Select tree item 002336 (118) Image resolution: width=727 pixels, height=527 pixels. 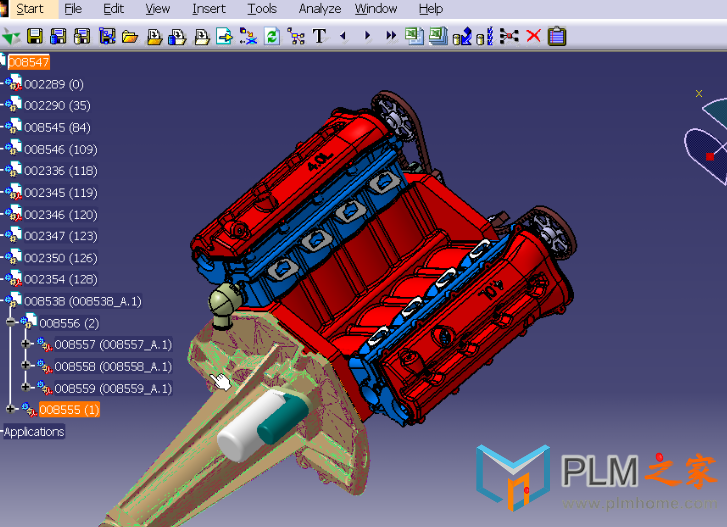point(61,171)
